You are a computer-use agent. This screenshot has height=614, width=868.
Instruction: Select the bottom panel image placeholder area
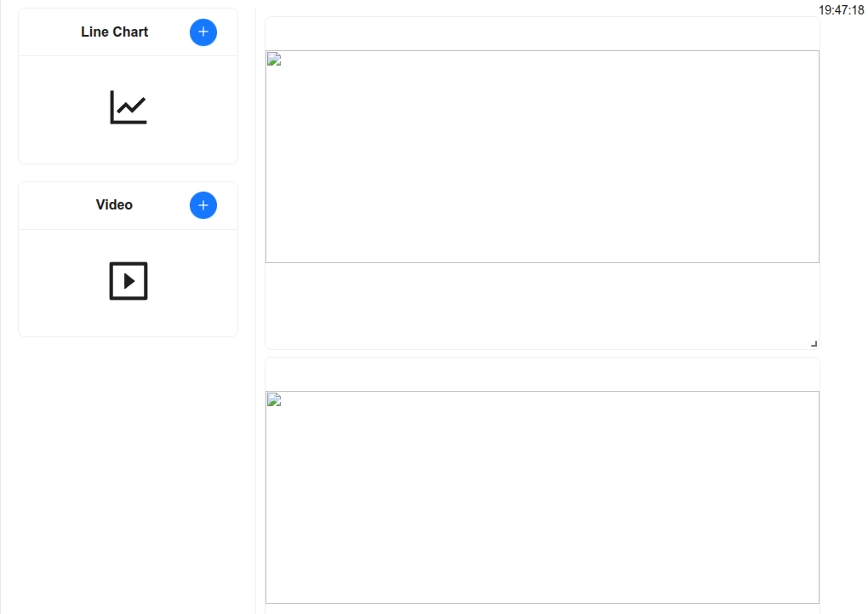pos(543,497)
